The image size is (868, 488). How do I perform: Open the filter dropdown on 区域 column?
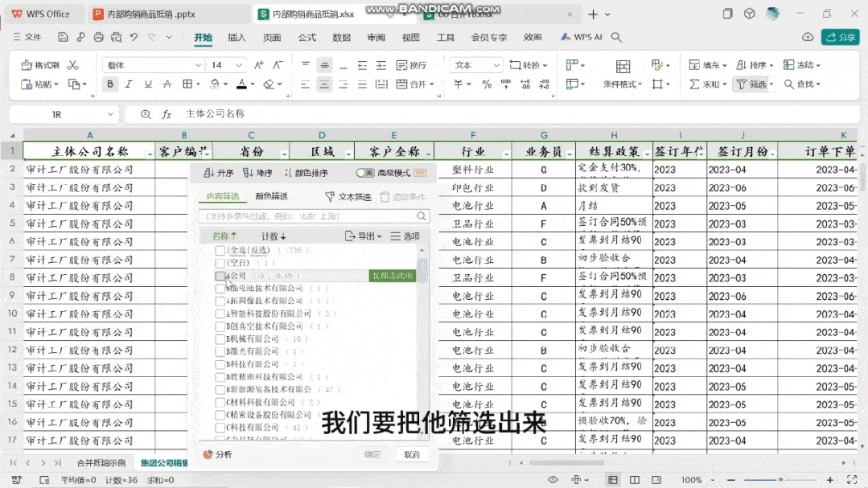coord(348,154)
